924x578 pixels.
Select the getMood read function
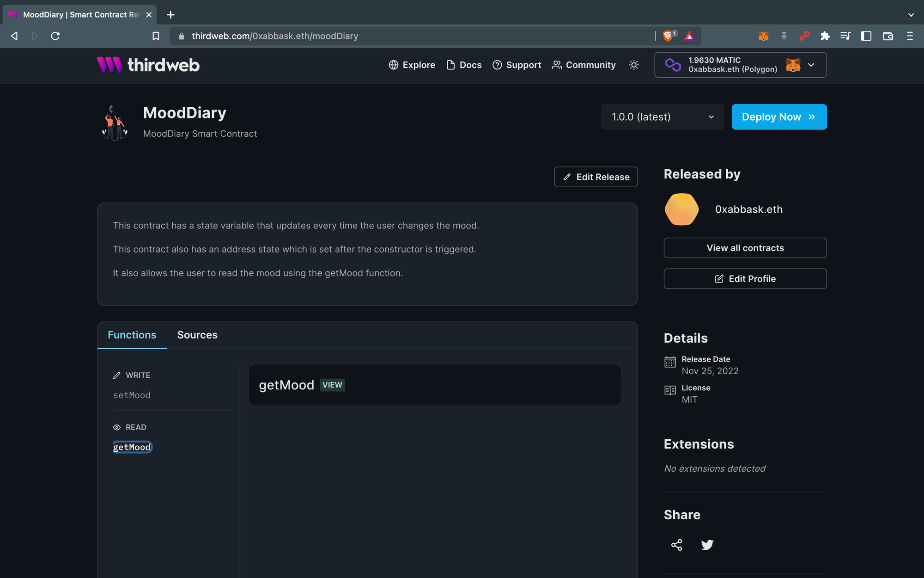tap(132, 447)
